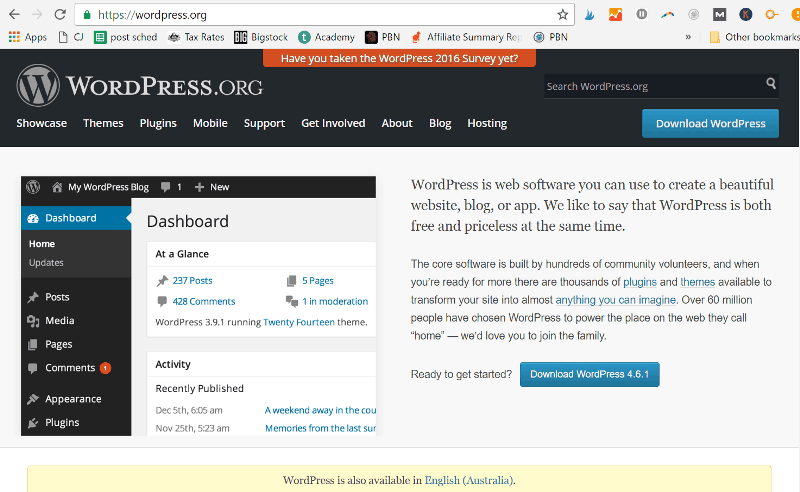Select Get Involved in navigation
This screenshot has width=800, height=492.
click(x=333, y=123)
